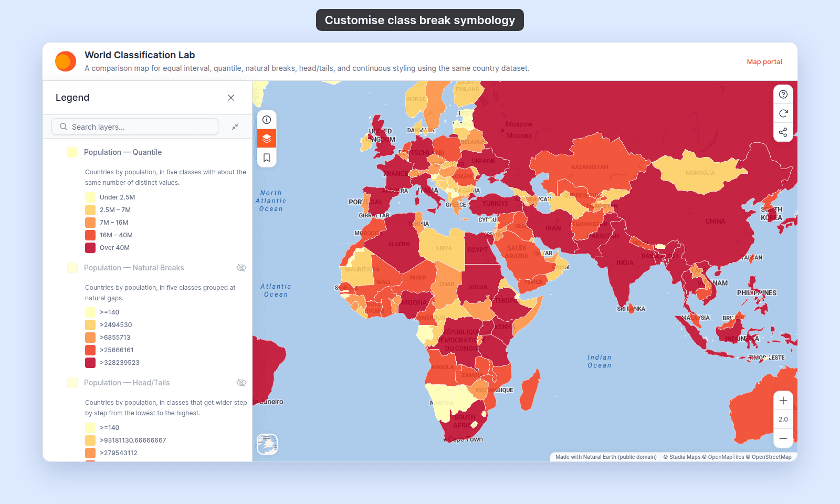Viewport: 840px width, 504px height.
Task: Focus the Search layers field
Action: [x=135, y=127]
